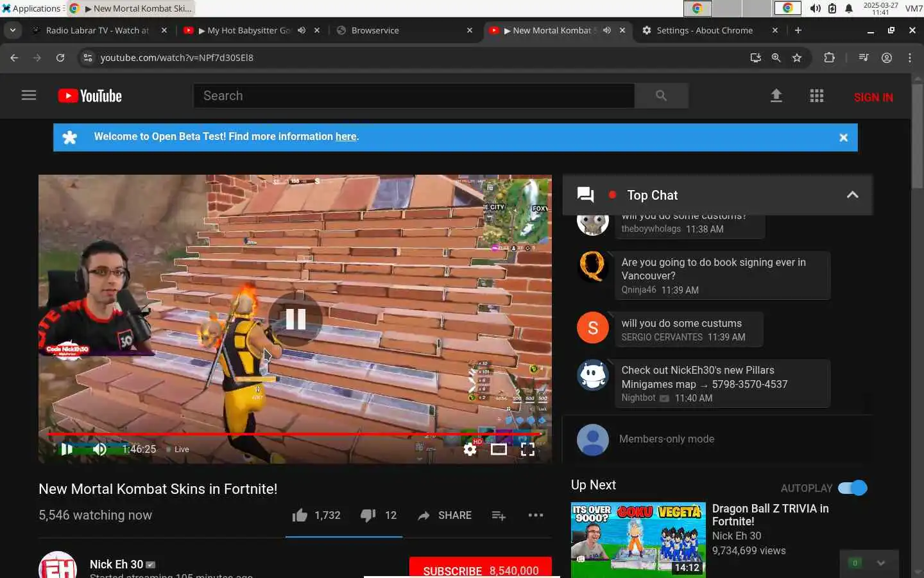Viewport: 924px width, 578px height.
Task: Click Nightbot chat message about Pillars map
Action: [x=723, y=383]
